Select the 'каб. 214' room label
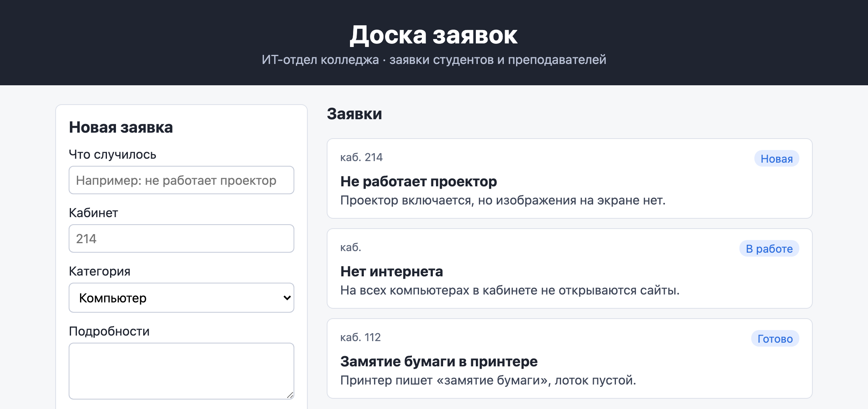The width and height of the screenshot is (868, 409). 361,157
